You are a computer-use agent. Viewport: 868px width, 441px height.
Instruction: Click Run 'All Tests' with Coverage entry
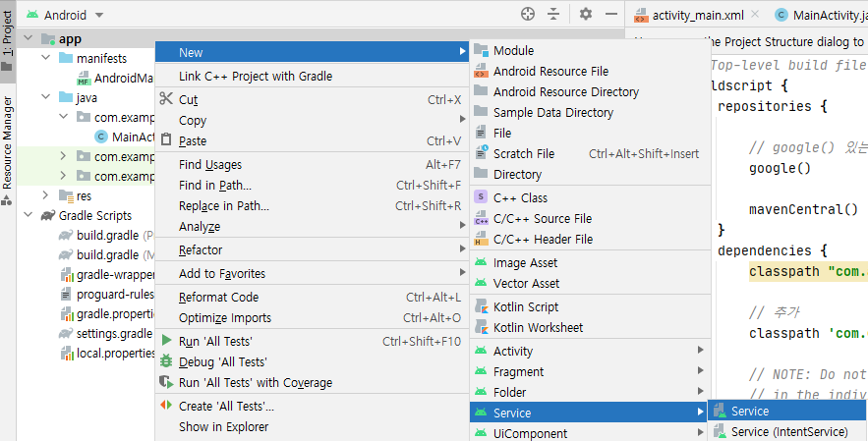[313, 382]
